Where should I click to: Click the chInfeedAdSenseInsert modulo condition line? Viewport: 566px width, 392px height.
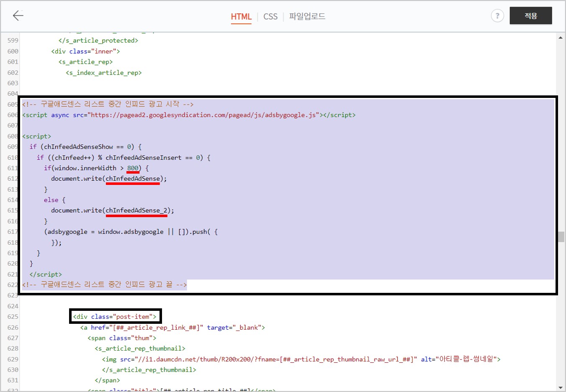(123, 158)
